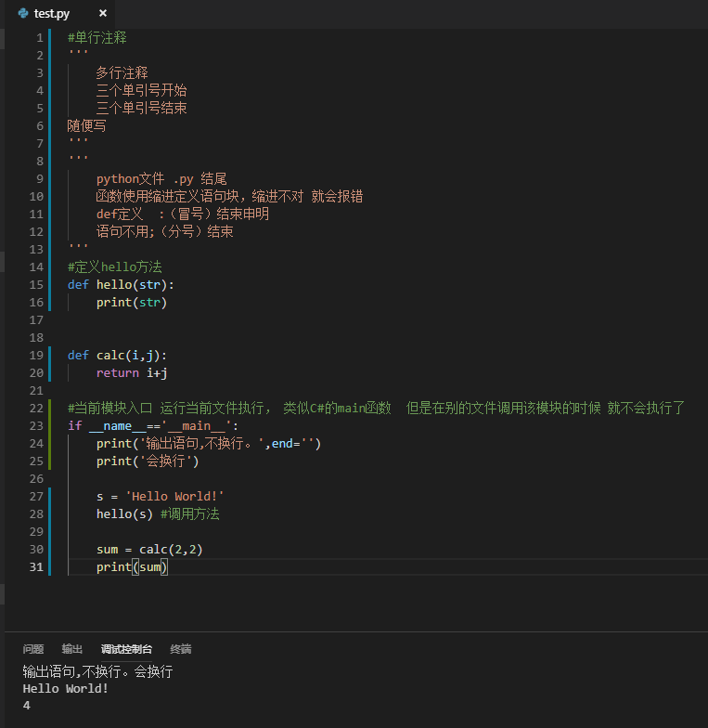
Task: Click the if __name__=='__main__': line
Action: click(152, 425)
